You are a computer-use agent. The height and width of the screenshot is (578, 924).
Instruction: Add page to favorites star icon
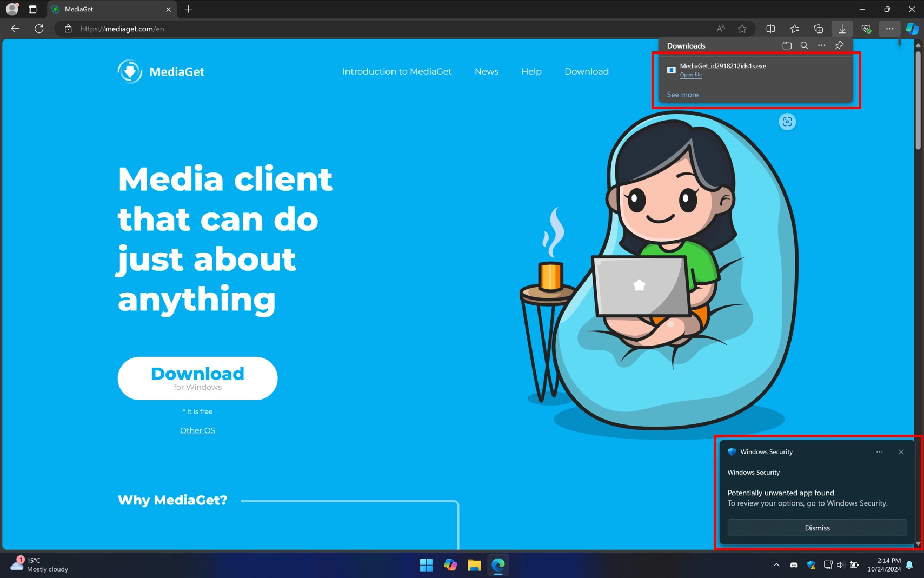click(742, 29)
